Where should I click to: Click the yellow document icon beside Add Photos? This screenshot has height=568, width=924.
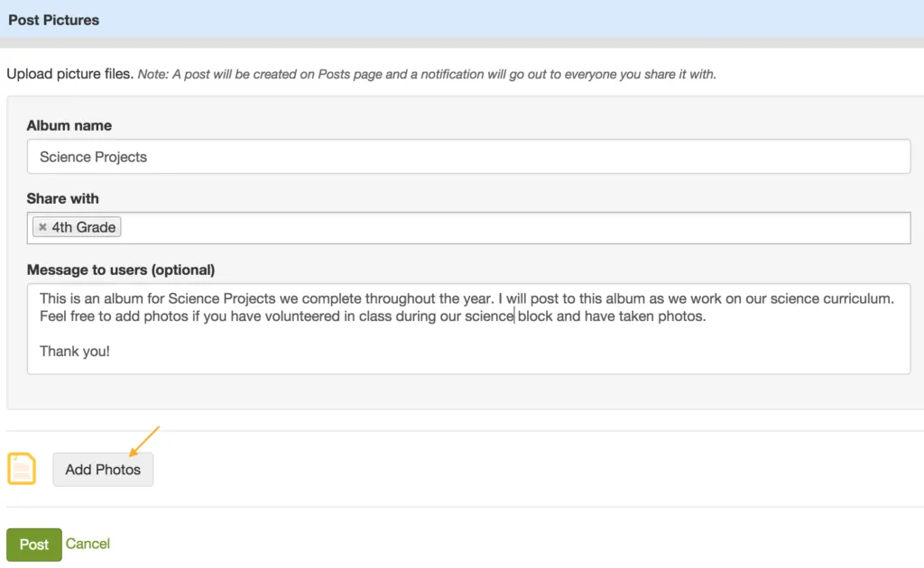coord(22,469)
